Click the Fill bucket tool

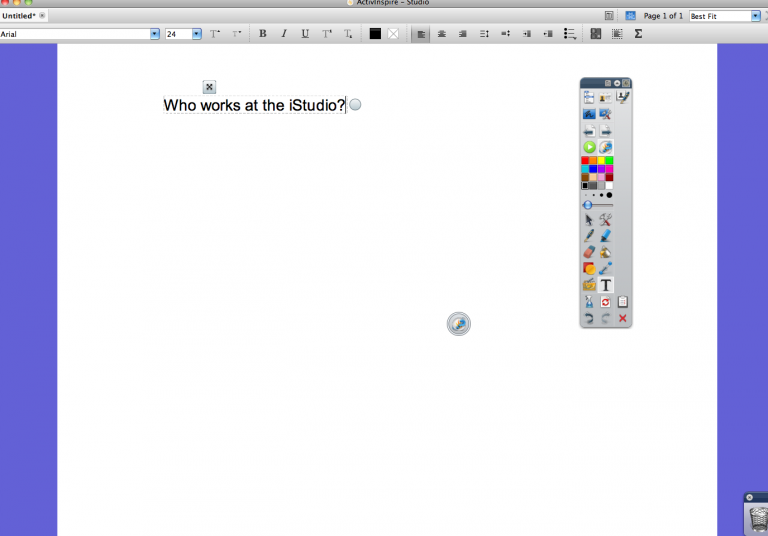pos(606,252)
